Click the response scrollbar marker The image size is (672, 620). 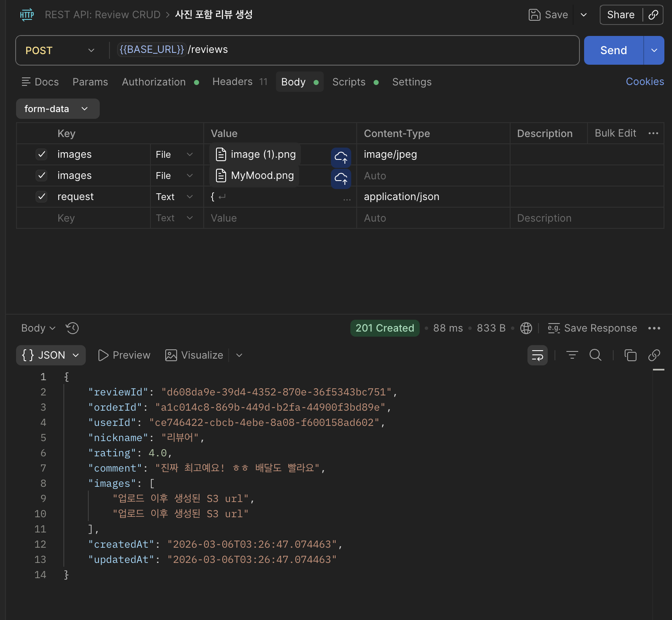click(x=658, y=370)
